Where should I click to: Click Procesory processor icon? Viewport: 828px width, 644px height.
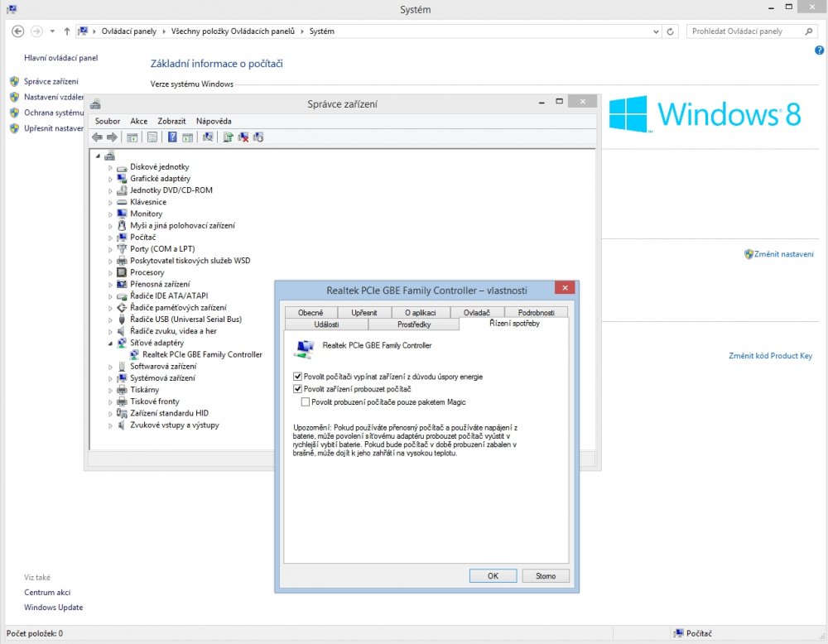click(x=122, y=272)
